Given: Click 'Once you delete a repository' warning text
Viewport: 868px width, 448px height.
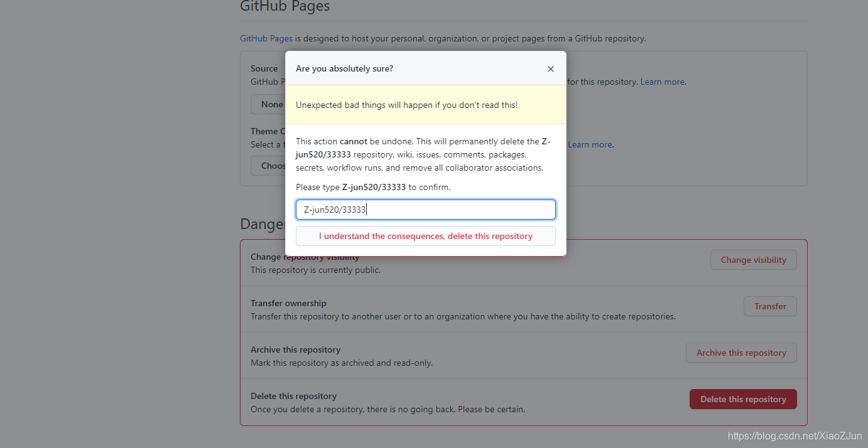Looking at the screenshot, I should click(388, 409).
